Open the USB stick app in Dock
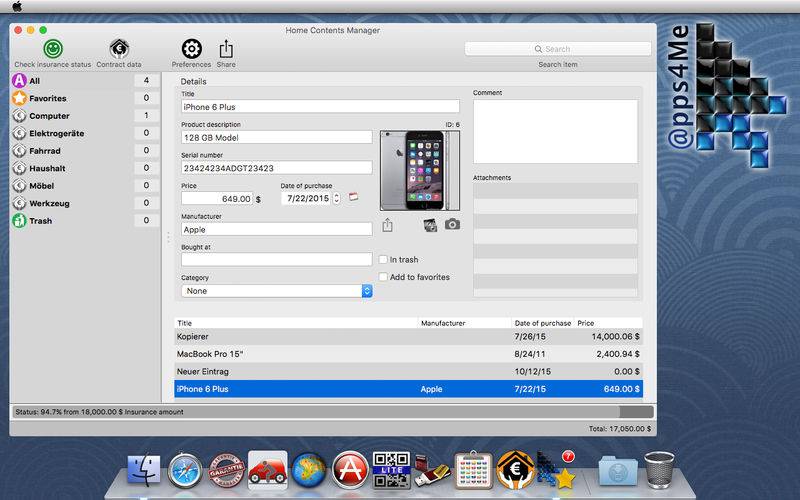This screenshot has width=800, height=500. (432, 471)
